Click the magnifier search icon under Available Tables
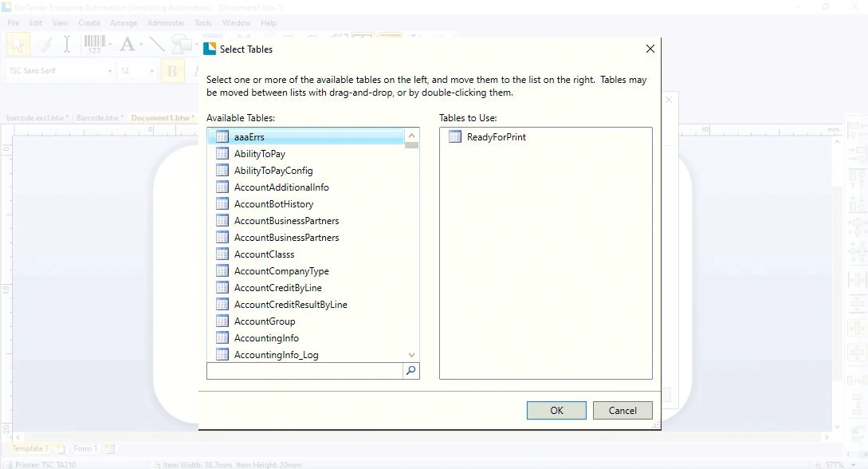The height and width of the screenshot is (469, 868). 410,370
